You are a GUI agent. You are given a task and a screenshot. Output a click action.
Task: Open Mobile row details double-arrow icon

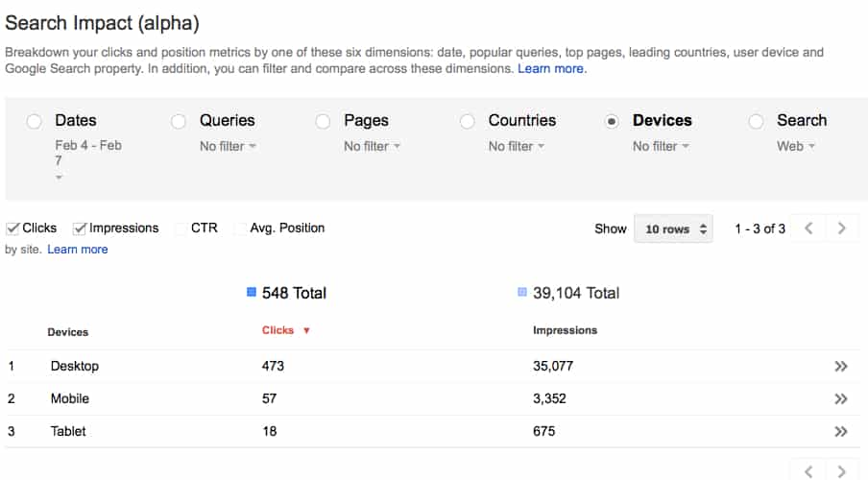841,398
